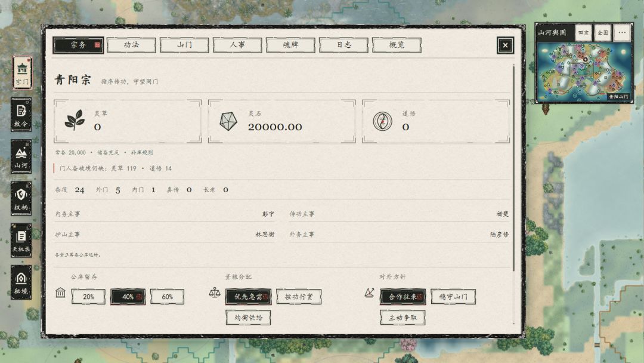
Task: Select 主动争取 foreign policy
Action: 403,318
